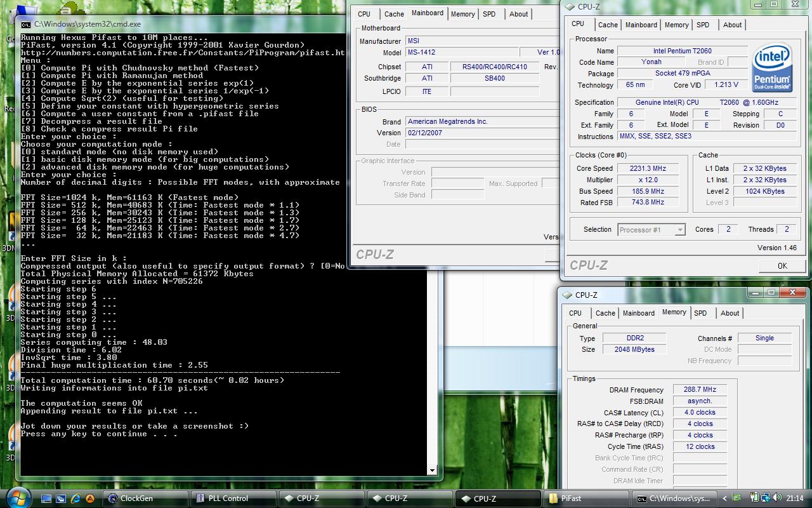812x508 pixels.
Task: Click the memory Type value 'DDR2'
Action: click(x=633, y=338)
